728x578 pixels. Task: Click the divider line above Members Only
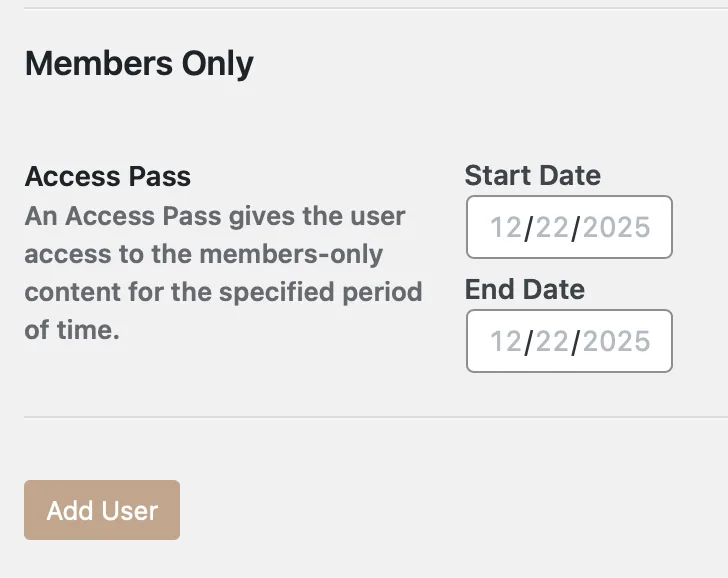coord(364,9)
